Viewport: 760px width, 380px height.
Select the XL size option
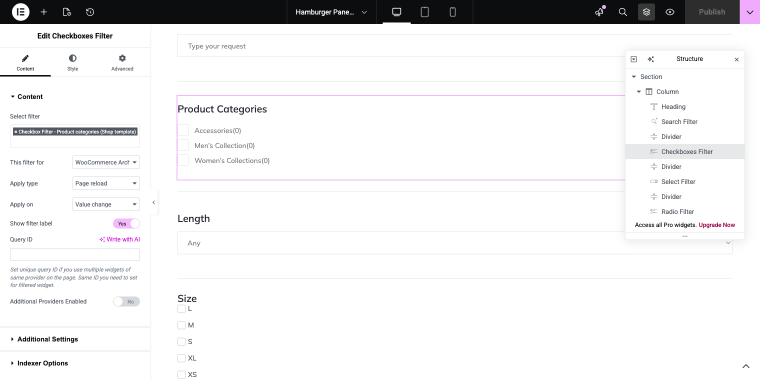181,358
